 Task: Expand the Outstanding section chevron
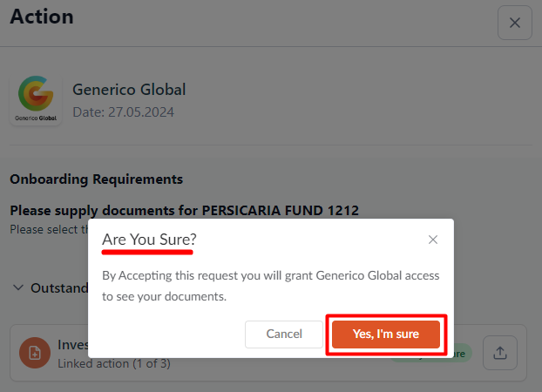point(18,287)
